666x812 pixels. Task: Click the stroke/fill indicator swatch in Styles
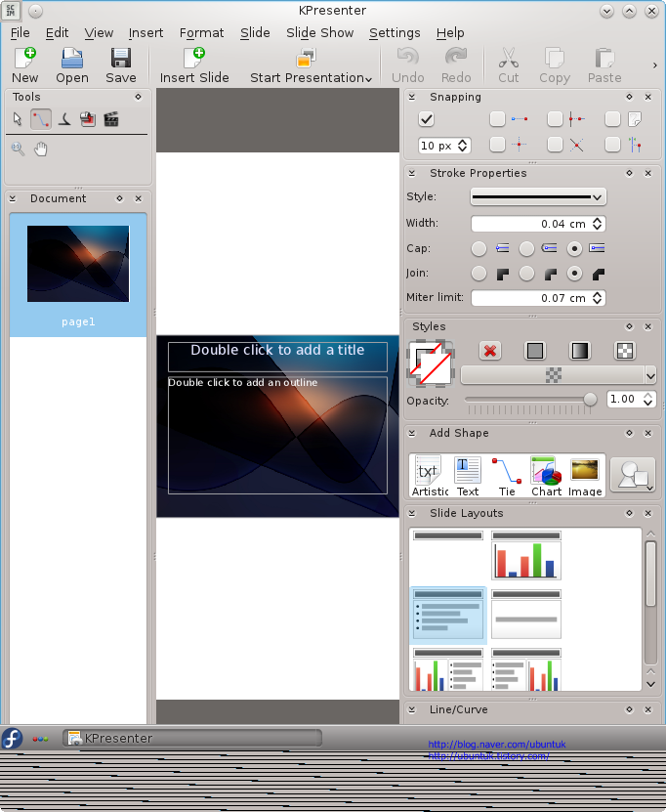click(x=431, y=363)
